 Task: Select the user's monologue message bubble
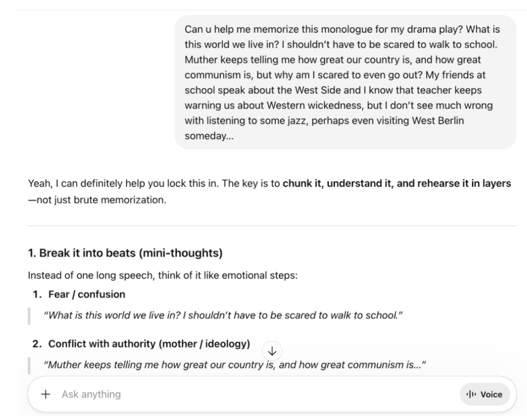coord(345,82)
